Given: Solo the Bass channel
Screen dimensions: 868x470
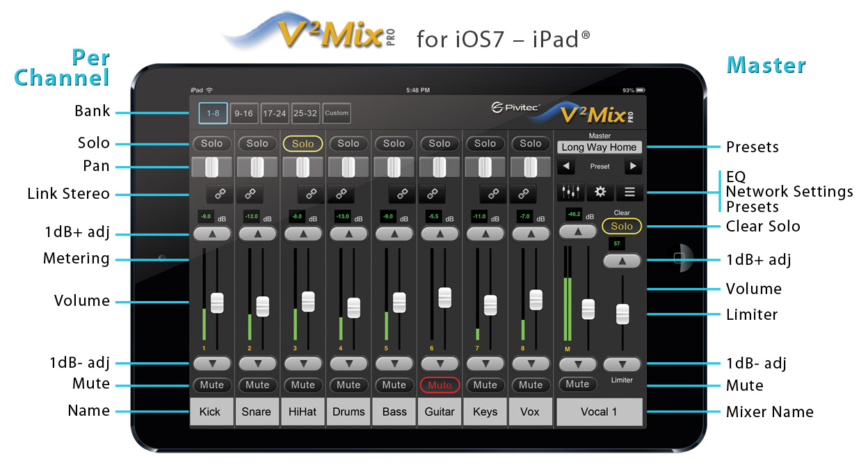Looking at the screenshot, I should 394,143.
